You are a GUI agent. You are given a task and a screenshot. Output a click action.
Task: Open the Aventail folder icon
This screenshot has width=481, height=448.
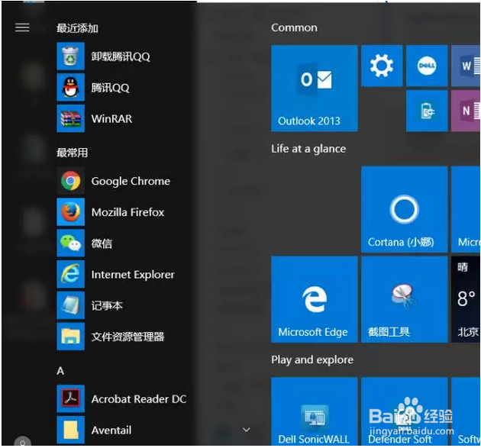[70, 430]
